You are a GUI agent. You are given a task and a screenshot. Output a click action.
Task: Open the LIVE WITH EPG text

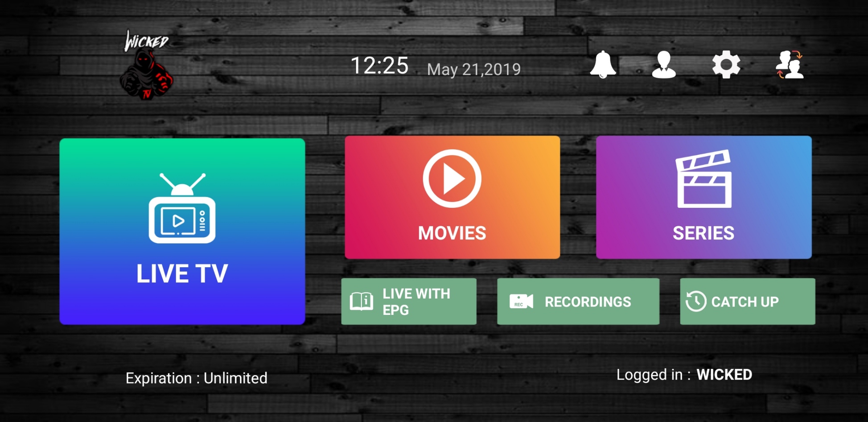pos(416,302)
